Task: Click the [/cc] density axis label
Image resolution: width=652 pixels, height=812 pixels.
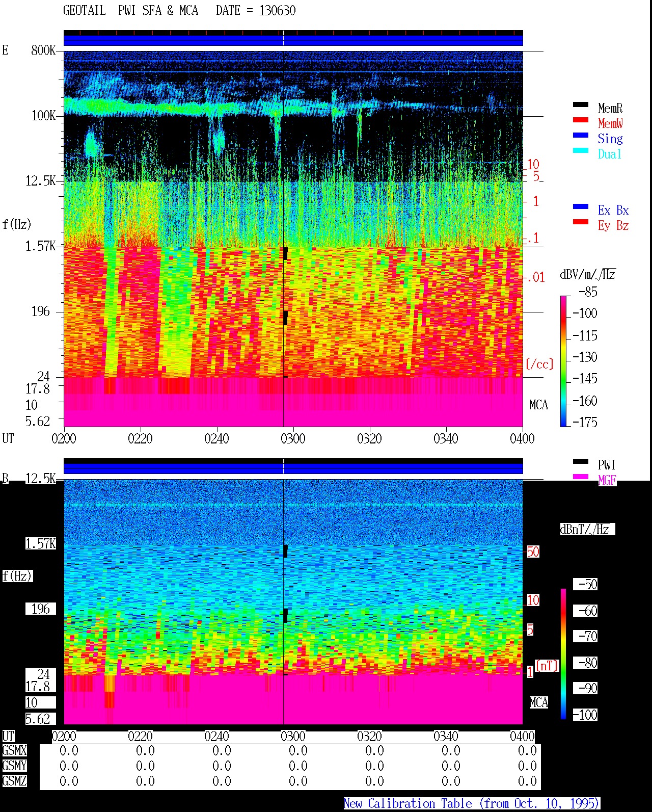Action: coord(539,364)
